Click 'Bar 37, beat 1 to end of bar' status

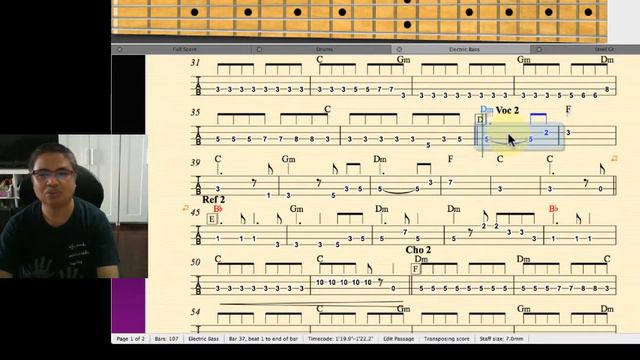pos(263,339)
